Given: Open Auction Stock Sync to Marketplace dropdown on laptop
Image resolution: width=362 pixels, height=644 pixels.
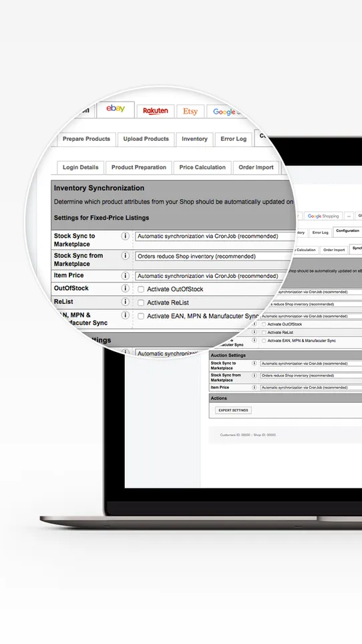Looking at the screenshot, I should tap(311, 363).
